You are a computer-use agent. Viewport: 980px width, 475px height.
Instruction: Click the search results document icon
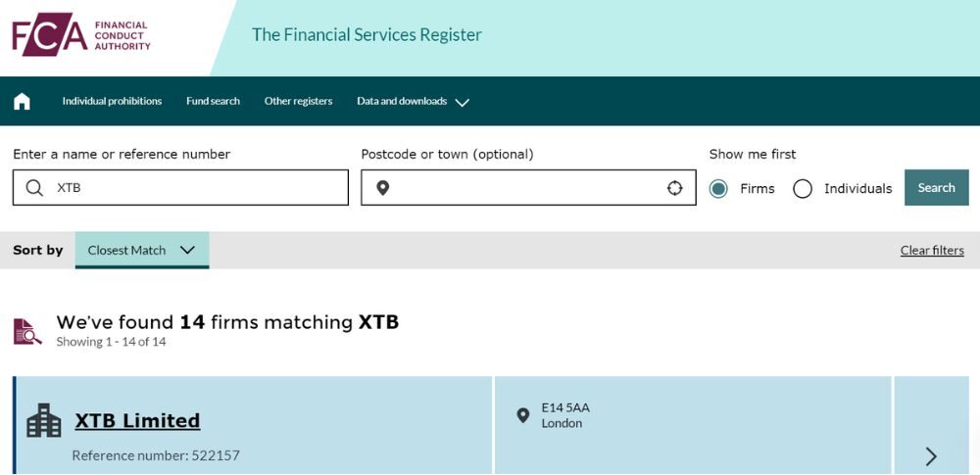coord(27,331)
